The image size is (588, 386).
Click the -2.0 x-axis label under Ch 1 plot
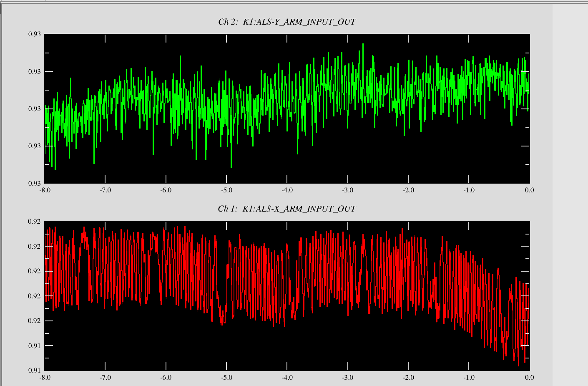[408, 378]
